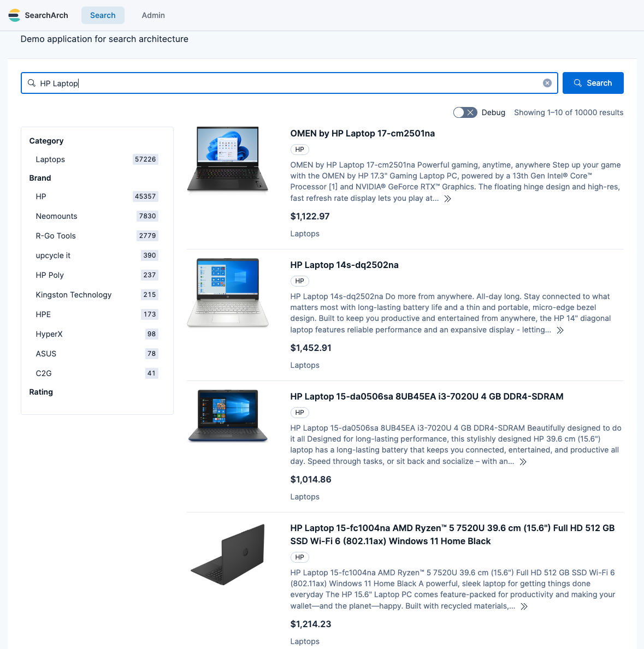644x649 pixels.
Task: Click the silver HP 14s laptop image
Action: pos(228,293)
